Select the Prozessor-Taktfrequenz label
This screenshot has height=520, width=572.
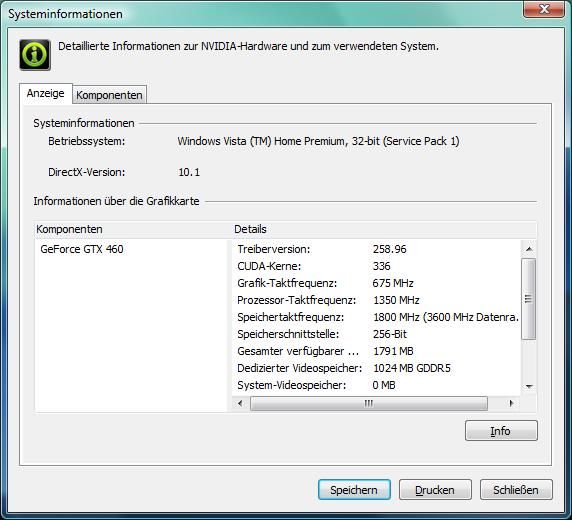297,300
